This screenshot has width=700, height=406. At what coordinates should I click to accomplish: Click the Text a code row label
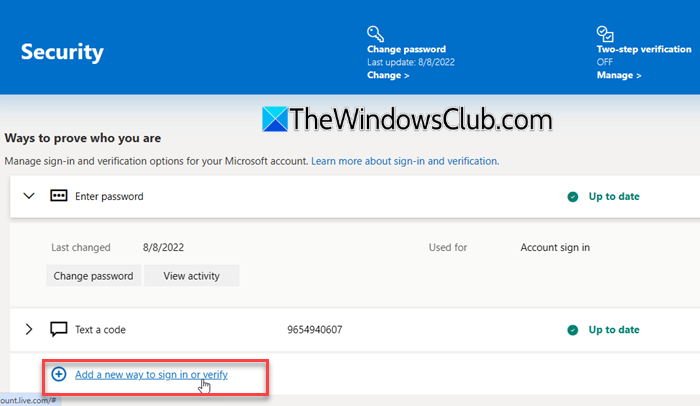tap(100, 330)
